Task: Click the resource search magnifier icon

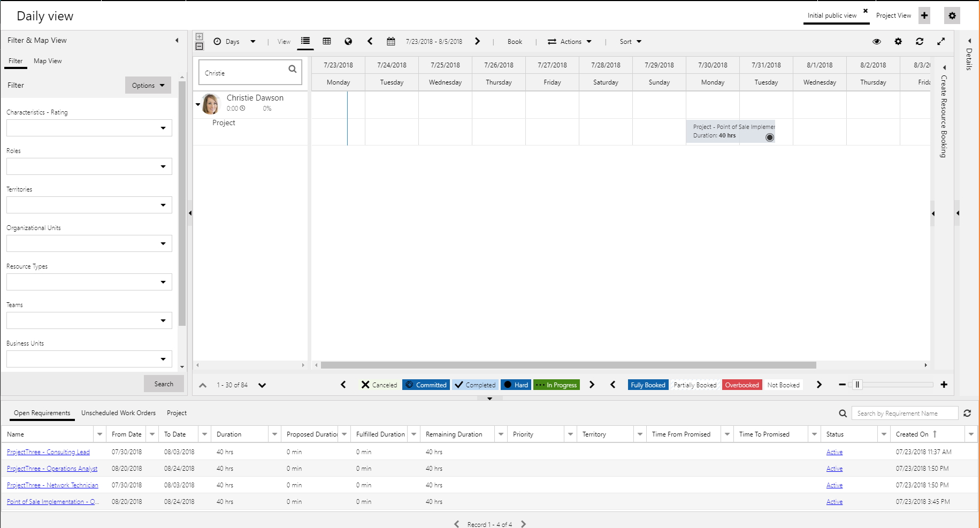Action: coord(293,69)
